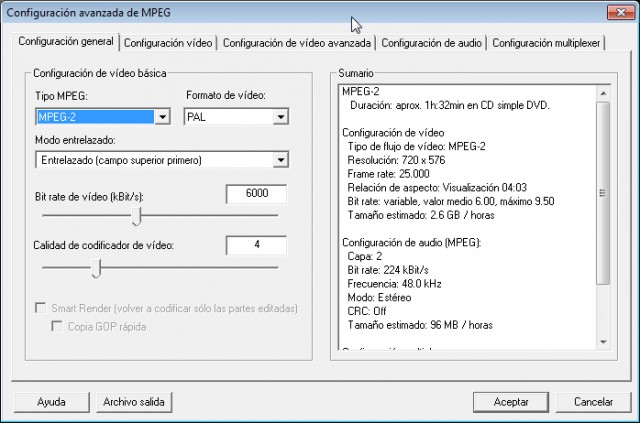Click the 'Resolución: 720 x 576' summary line

[x=396, y=160]
